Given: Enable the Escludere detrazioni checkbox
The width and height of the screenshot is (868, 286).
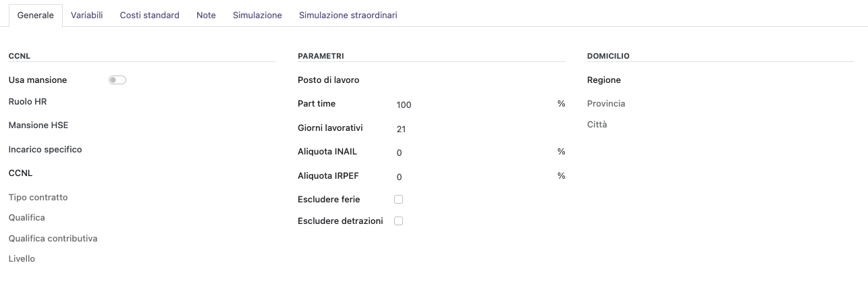Looking at the screenshot, I should (x=398, y=221).
